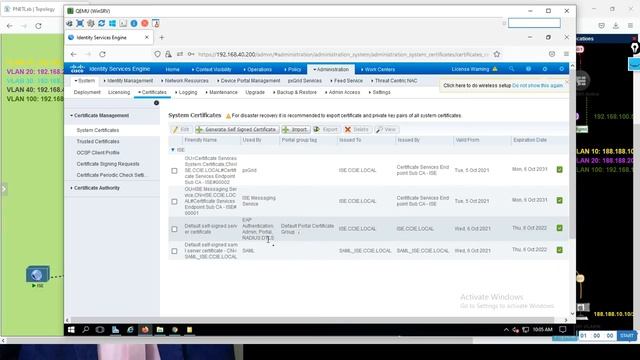Screen dimensions: 640x360
Task: Collapse the ISE node group triangle
Action: (x=173, y=150)
